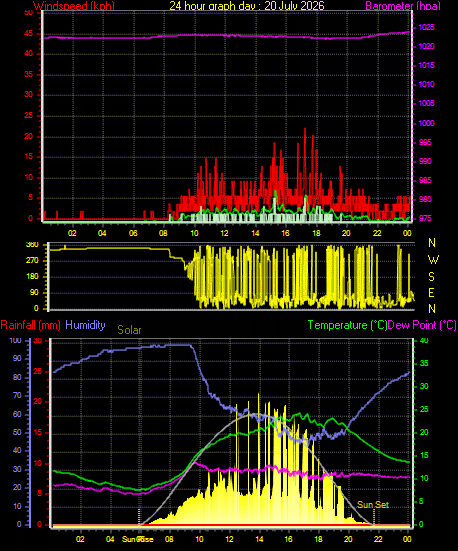Click barometer scale value 1005
This screenshot has height=551, width=458.
tap(426, 103)
